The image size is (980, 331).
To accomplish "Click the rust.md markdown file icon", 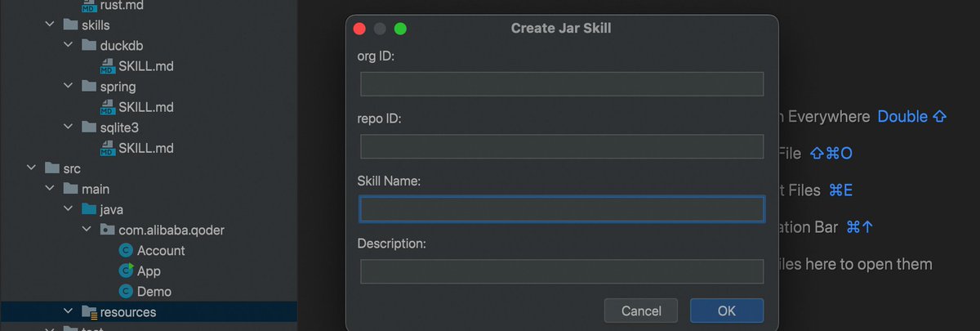I will 91,7.
